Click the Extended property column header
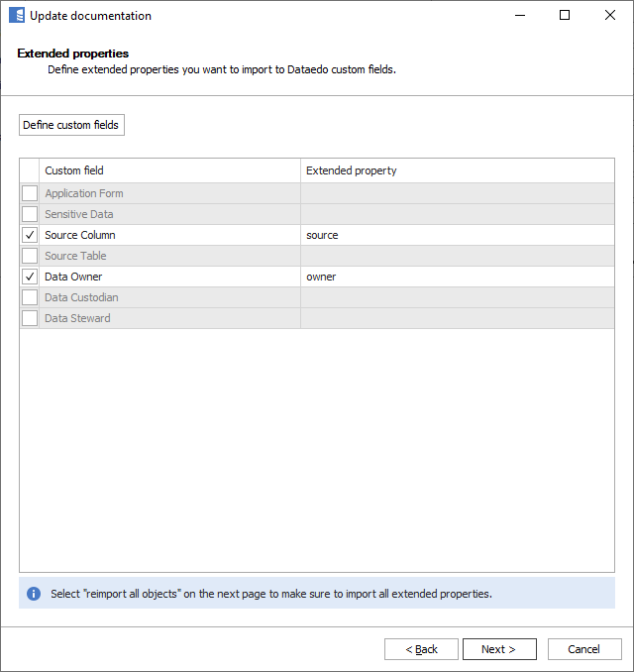The height and width of the screenshot is (672, 634). tap(456, 170)
